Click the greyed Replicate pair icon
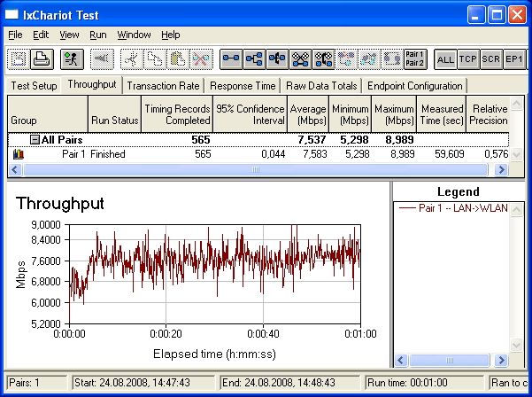This screenshot has height=397, width=532. pyautogui.click(x=346, y=59)
